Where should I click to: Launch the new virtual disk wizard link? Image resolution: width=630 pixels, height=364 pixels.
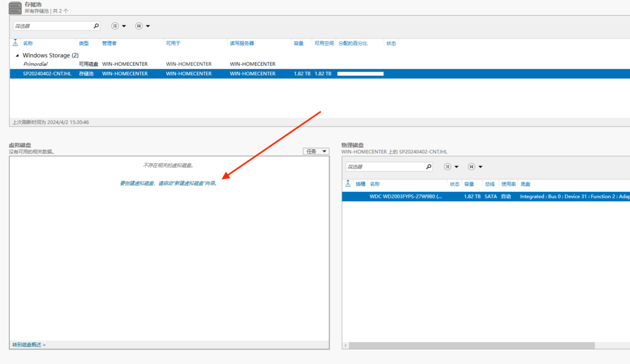[168, 183]
